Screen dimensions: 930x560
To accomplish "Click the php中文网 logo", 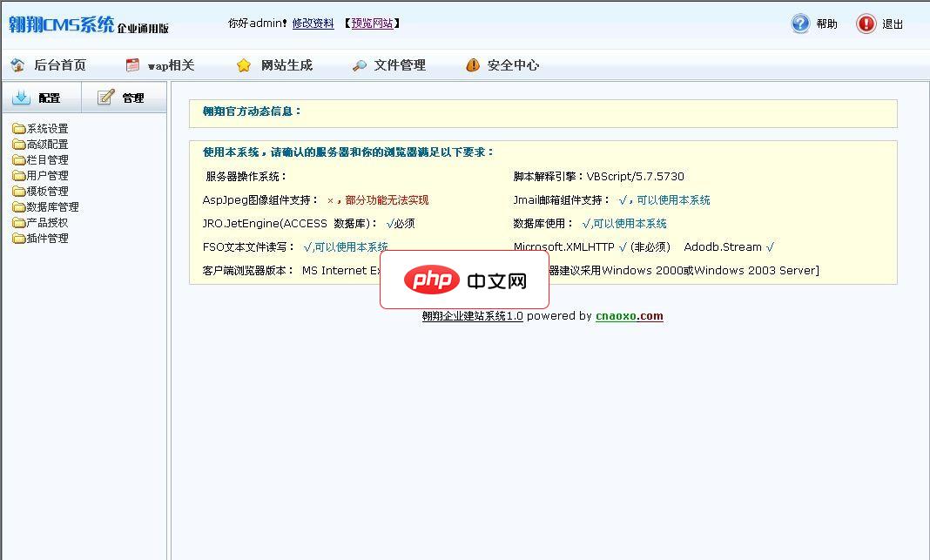I will coord(463,280).
